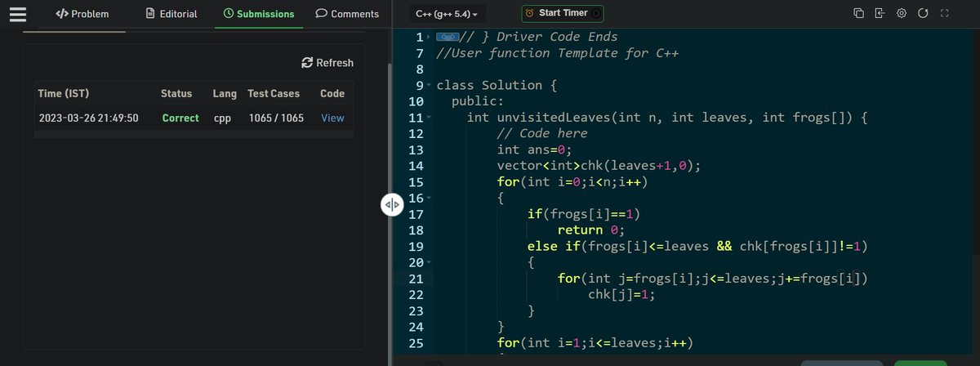Click the 'if(frogs[i]==1)' code line
The image size is (980, 366).
[583, 214]
